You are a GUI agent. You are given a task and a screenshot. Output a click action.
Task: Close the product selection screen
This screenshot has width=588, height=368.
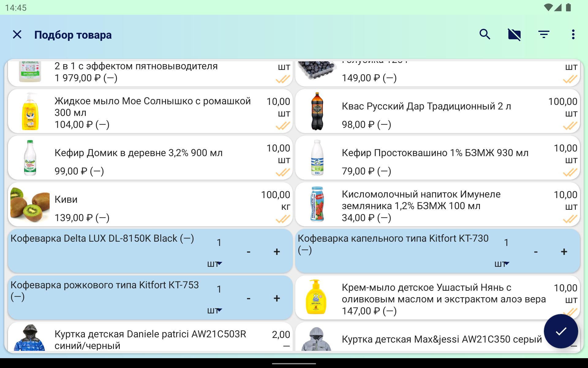click(x=17, y=34)
